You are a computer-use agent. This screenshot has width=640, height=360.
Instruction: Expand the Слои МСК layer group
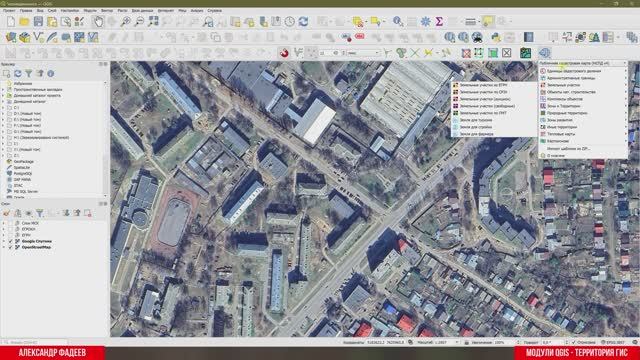4,223
